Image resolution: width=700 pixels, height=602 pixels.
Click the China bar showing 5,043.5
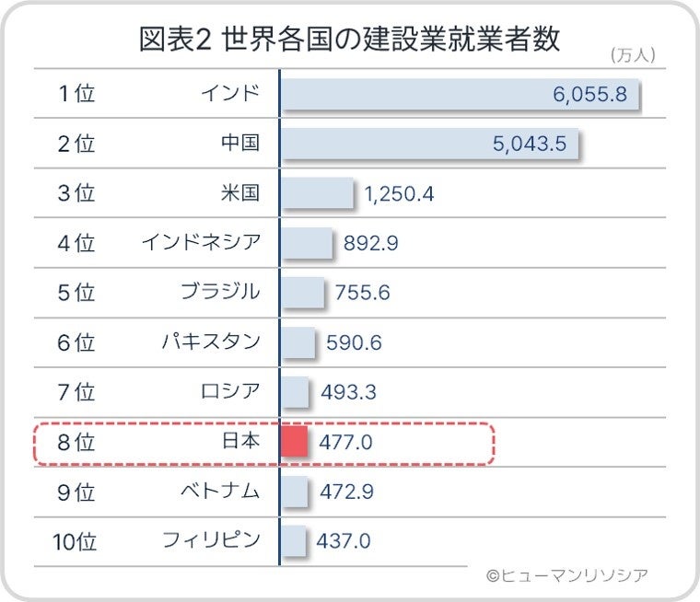pos(428,144)
